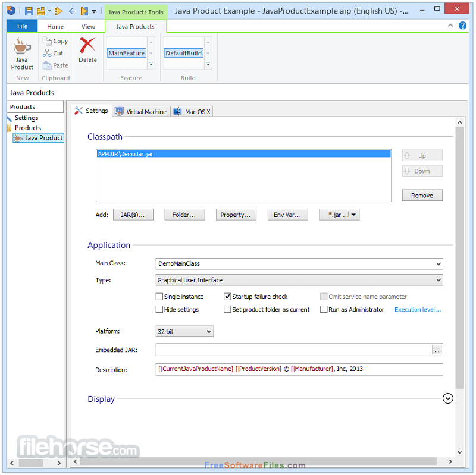Open the Platform 32-bit dropdown
The height and width of the screenshot is (475, 476).
coord(184,332)
